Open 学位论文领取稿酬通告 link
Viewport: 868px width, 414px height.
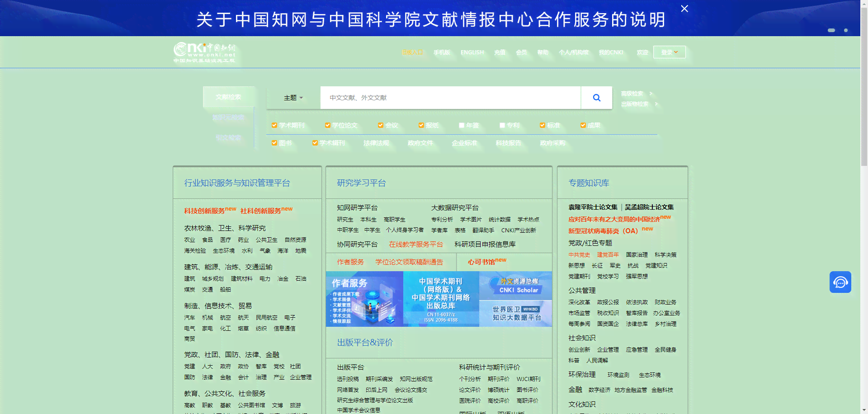pos(409,262)
